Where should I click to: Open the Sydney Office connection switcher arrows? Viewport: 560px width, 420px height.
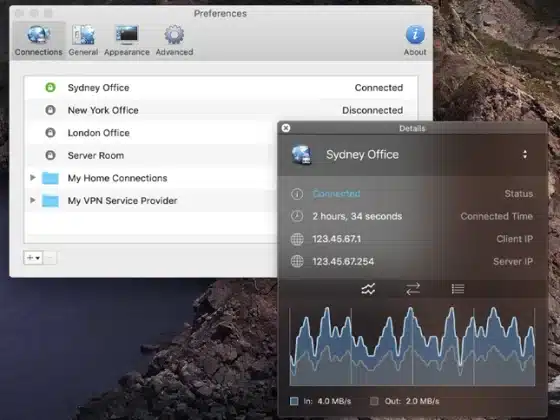525,155
